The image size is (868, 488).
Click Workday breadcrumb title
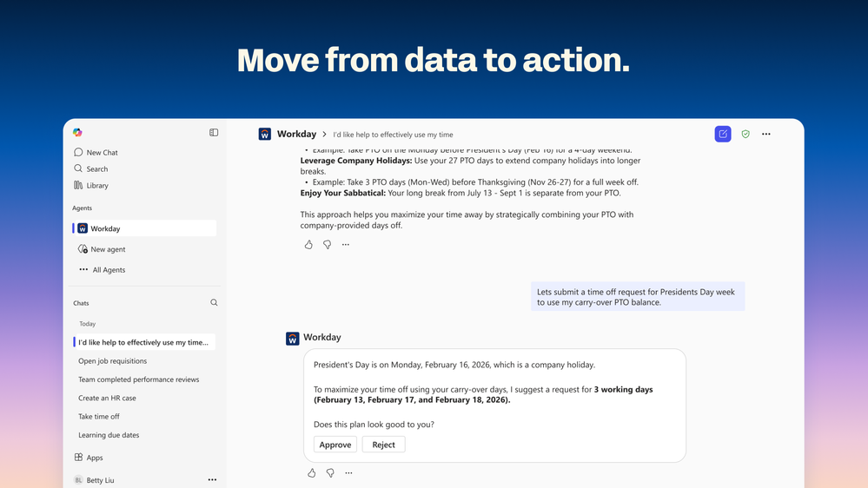[x=296, y=134]
